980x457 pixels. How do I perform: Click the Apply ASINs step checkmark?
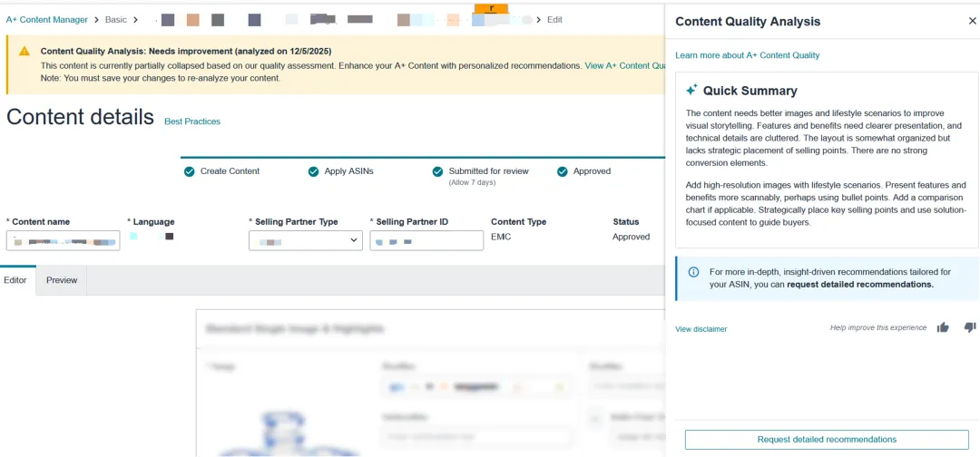(313, 171)
